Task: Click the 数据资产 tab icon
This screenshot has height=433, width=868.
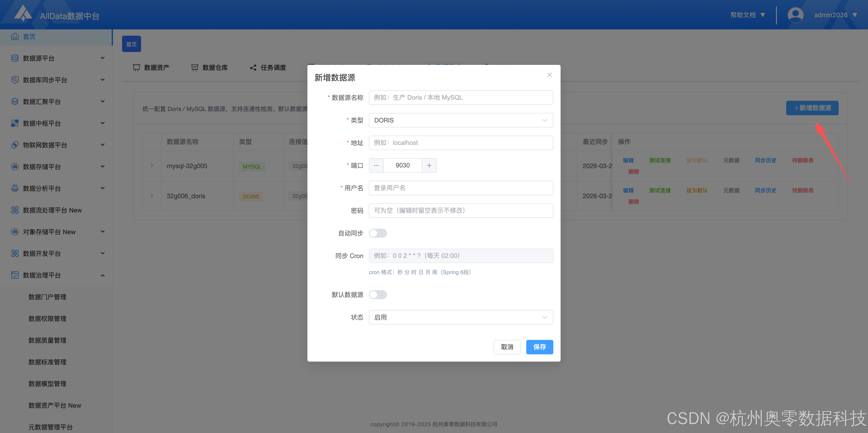Action: (137, 68)
